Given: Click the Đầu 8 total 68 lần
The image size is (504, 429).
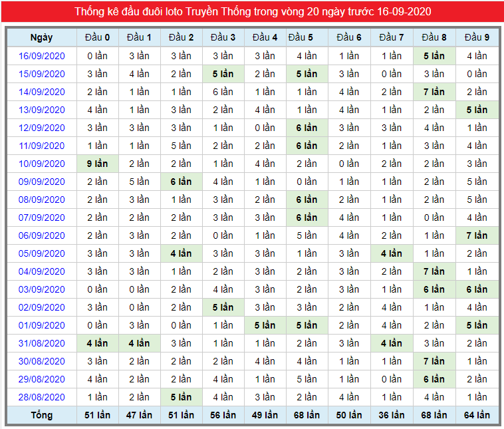Looking at the screenshot, I should (434, 415).
